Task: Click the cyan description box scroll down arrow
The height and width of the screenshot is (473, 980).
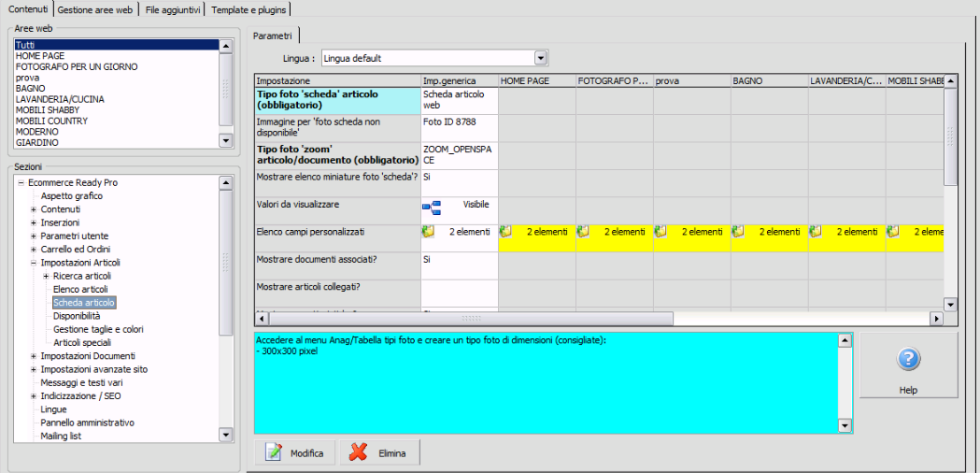Action: point(845,426)
